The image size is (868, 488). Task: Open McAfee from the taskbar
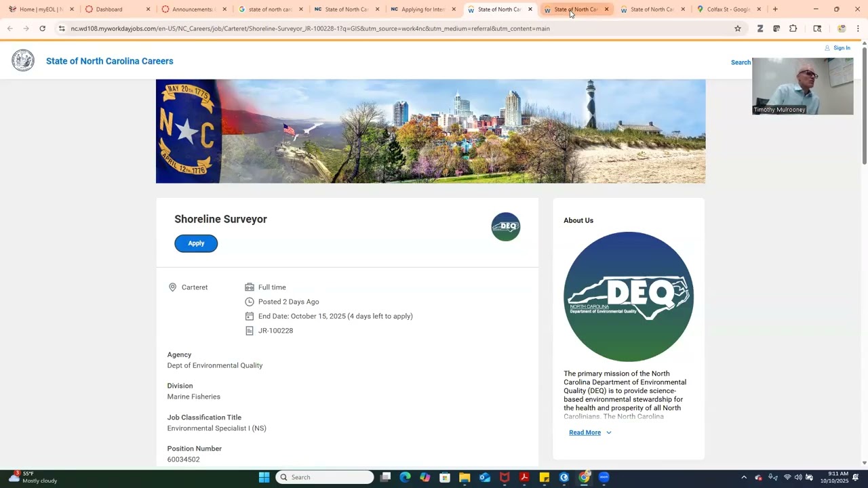(x=505, y=477)
